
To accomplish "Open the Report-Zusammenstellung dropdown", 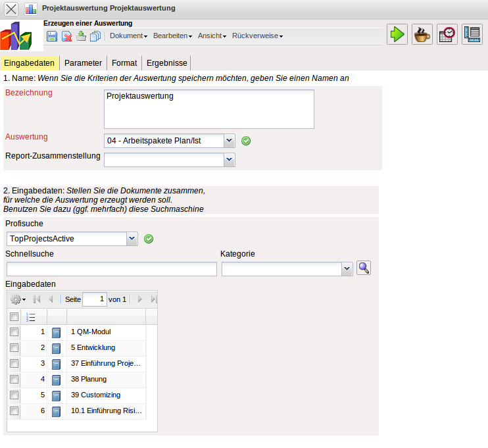I will [x=229, y=159].
